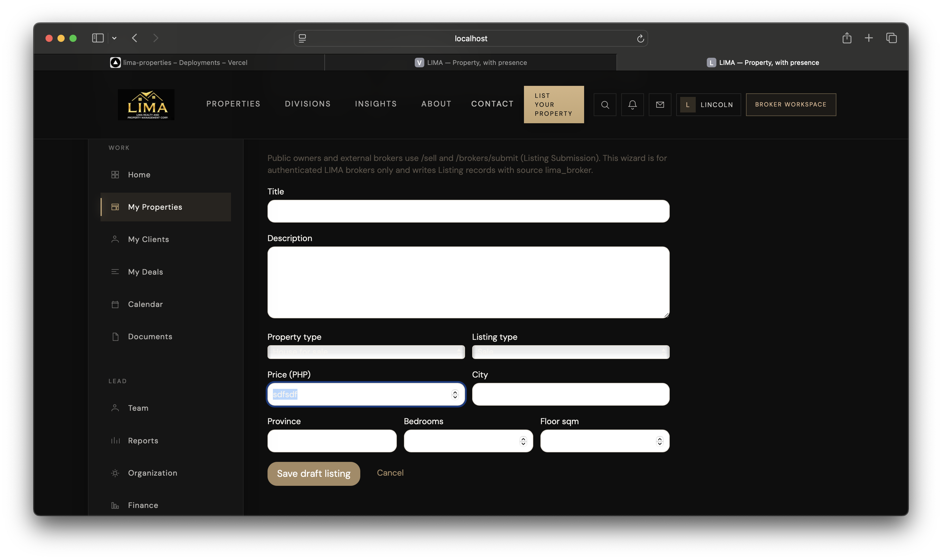The height and width of the screenshot is (560, 942).
Task: Go to Insights in top navigation
Action: [x=376, y=104]
